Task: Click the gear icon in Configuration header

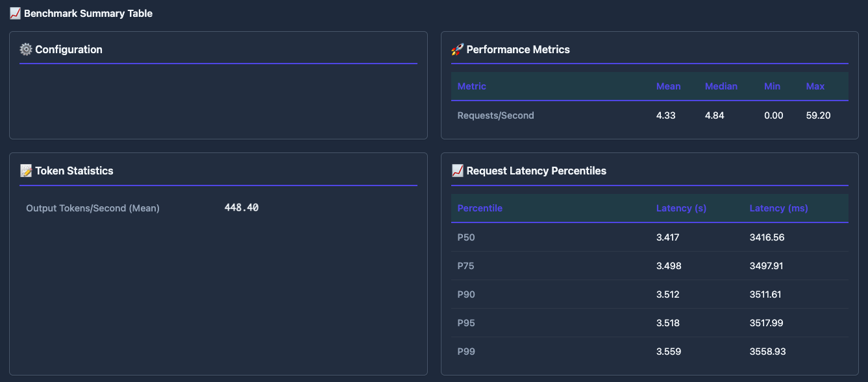Action: click(26, 49)
